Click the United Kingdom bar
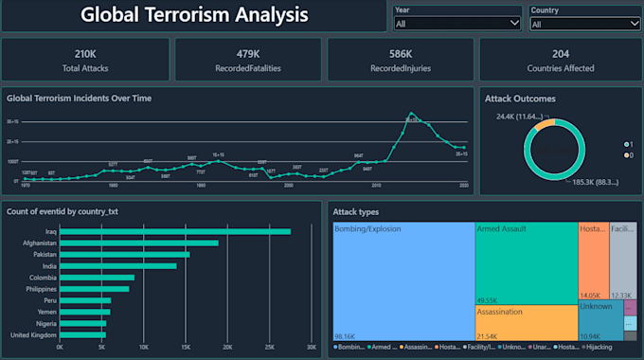The height and width of the screenshot is (360, 644). (x=83, y=335)
